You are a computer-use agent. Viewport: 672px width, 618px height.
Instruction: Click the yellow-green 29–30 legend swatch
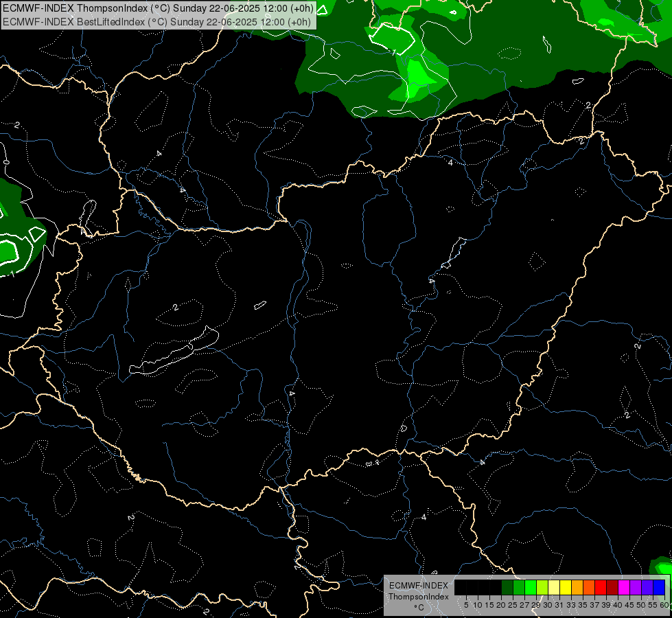coord(542,587)
